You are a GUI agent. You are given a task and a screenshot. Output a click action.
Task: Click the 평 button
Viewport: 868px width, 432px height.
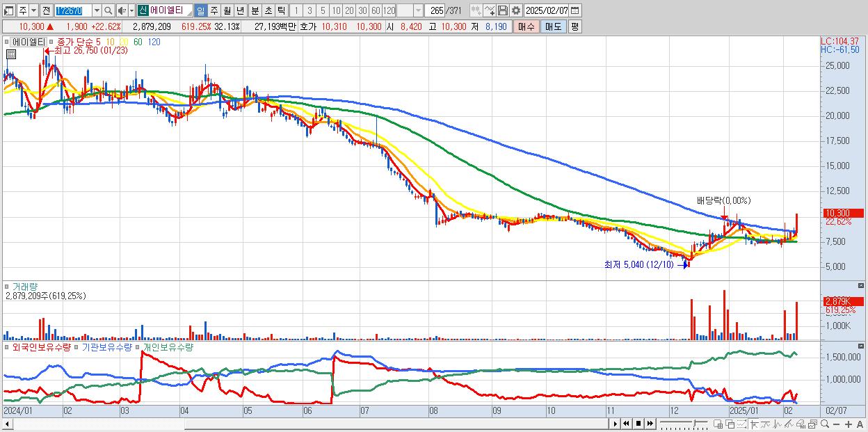pos(574,26)
